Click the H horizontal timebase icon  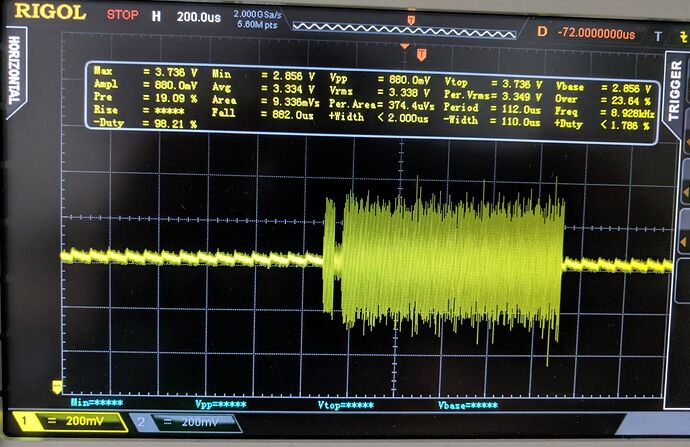click(155, 16)
